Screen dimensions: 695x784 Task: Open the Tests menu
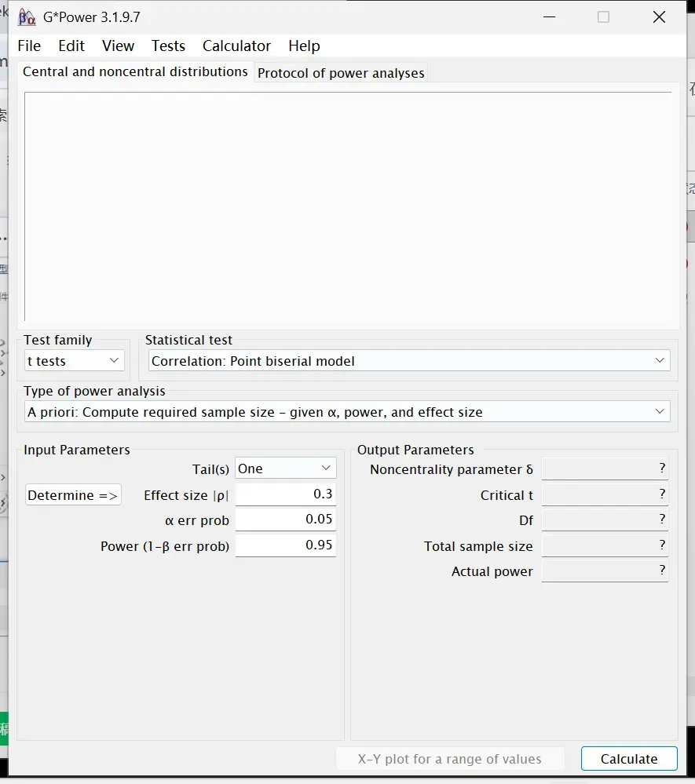pos(168,46)
